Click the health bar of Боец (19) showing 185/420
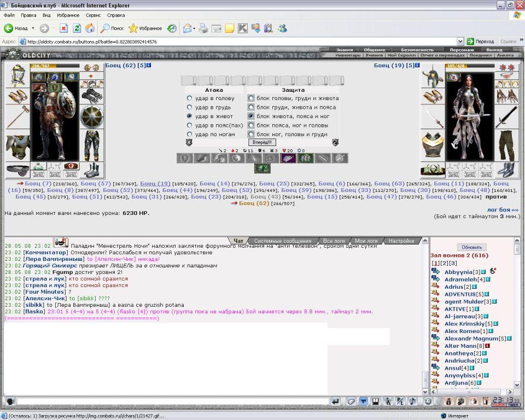Image resolution: width=525 pixels, height=420 pixels. pyautogui.click(x=469, y=66)
